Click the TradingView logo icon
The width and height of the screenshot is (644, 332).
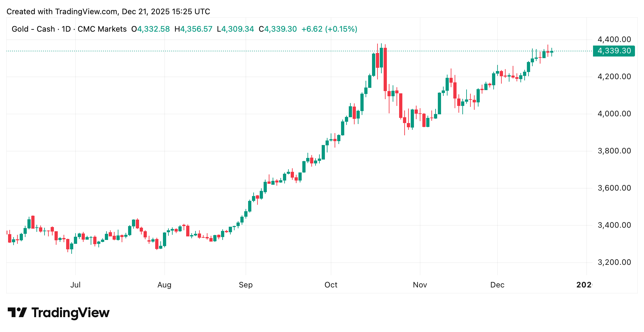pos(17,312)
